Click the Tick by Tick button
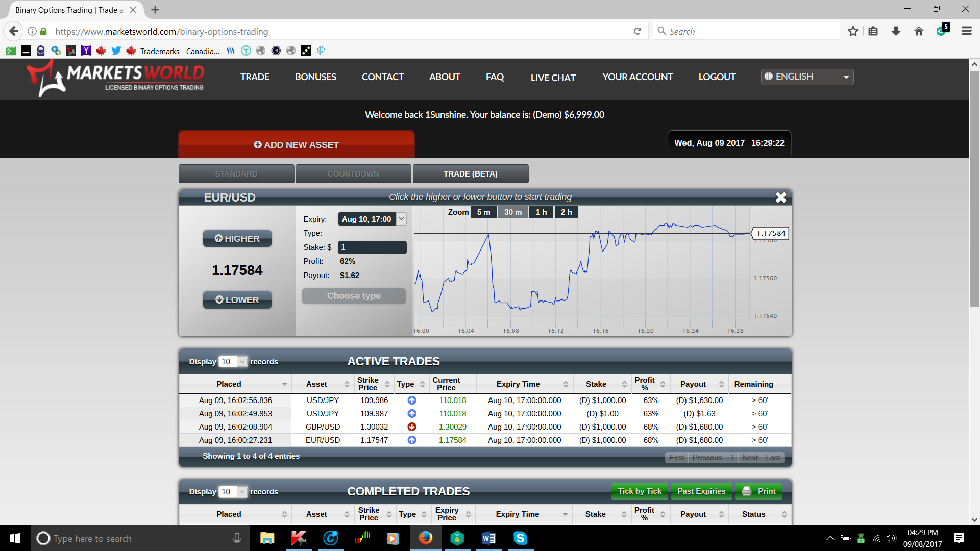Viewport: 980px width, 551px height. coord(640,491)
